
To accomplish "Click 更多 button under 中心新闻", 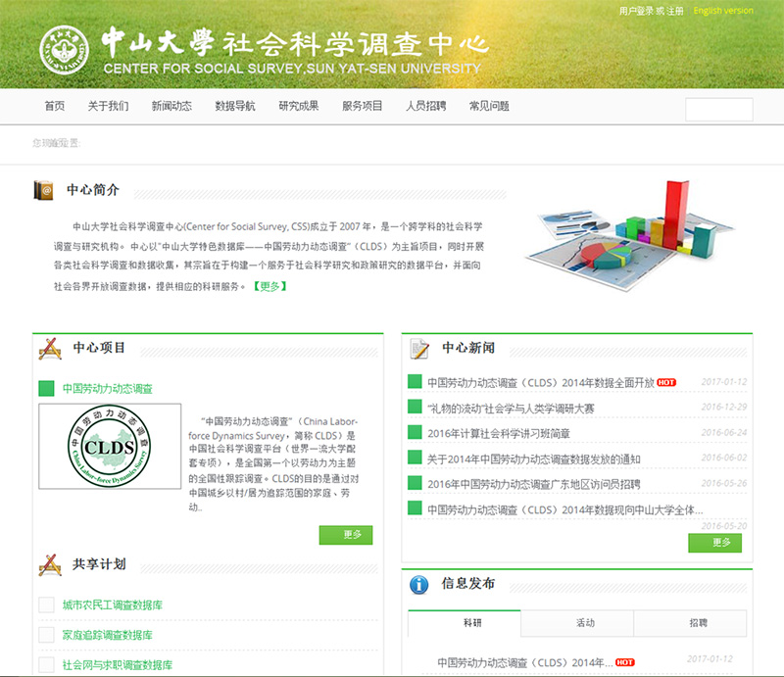I will point(715,543).
